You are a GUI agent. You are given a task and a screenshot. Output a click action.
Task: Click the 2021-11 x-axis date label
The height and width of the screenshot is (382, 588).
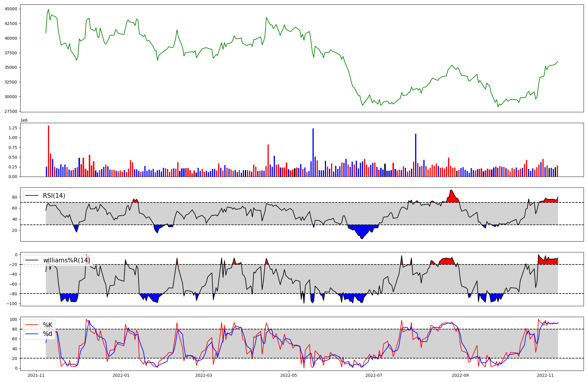(x=36, y=375)
